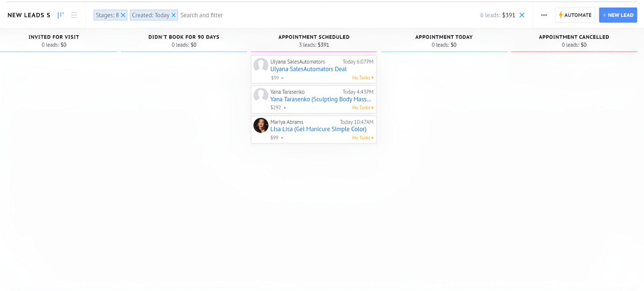The height and width of the screenshot is (291, 644).
Task: Open the Ulyana SalesAutomators Deal lead
Action: tap(308, 69)
